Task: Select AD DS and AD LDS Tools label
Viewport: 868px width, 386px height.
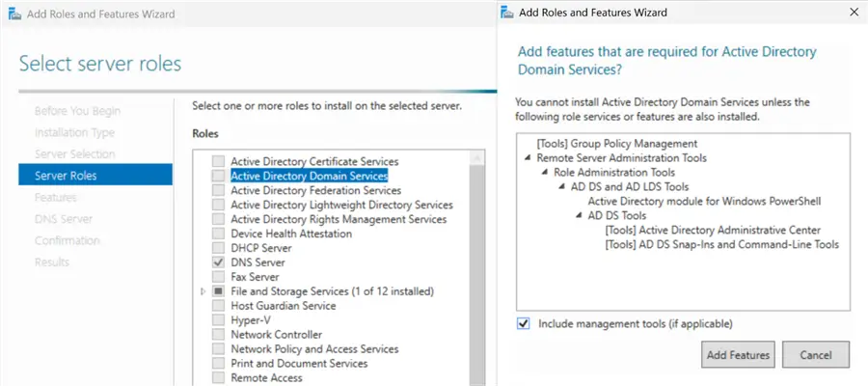Action: [x=630, y=186]
